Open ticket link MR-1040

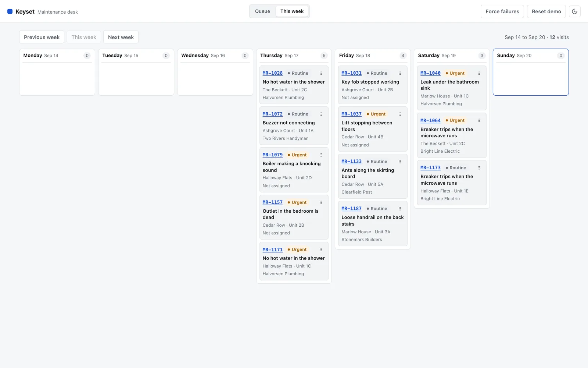(431, 73)
